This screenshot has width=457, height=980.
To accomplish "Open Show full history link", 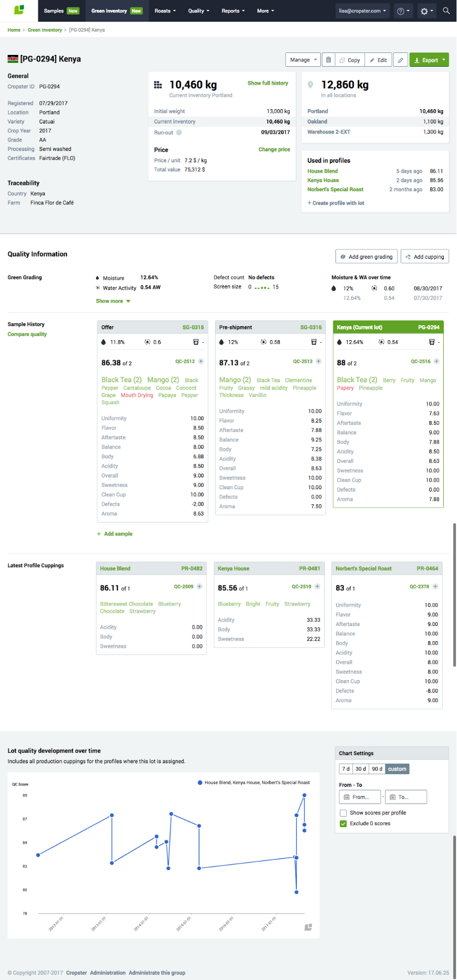I will point(268,83).
